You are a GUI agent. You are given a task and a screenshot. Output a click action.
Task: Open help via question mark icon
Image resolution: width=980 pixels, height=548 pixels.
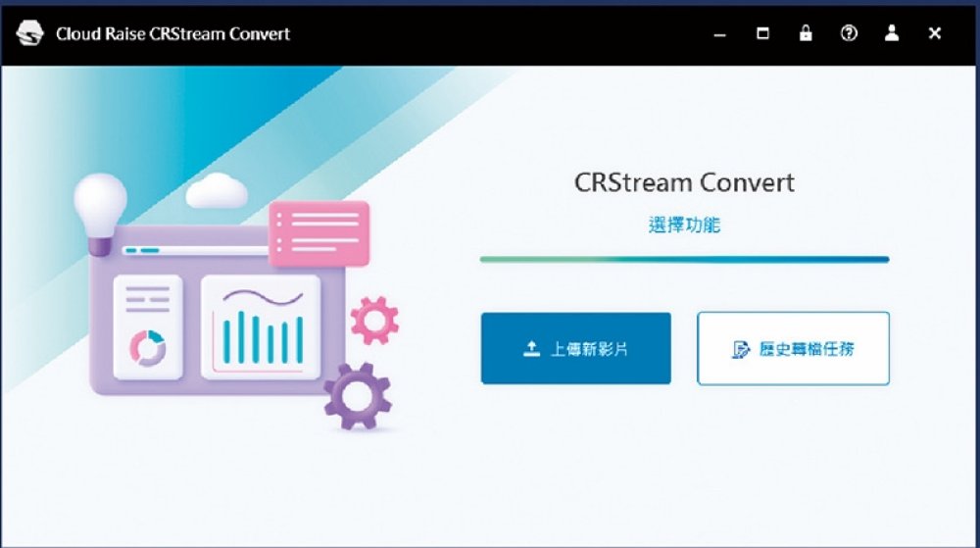coord(849,33)
